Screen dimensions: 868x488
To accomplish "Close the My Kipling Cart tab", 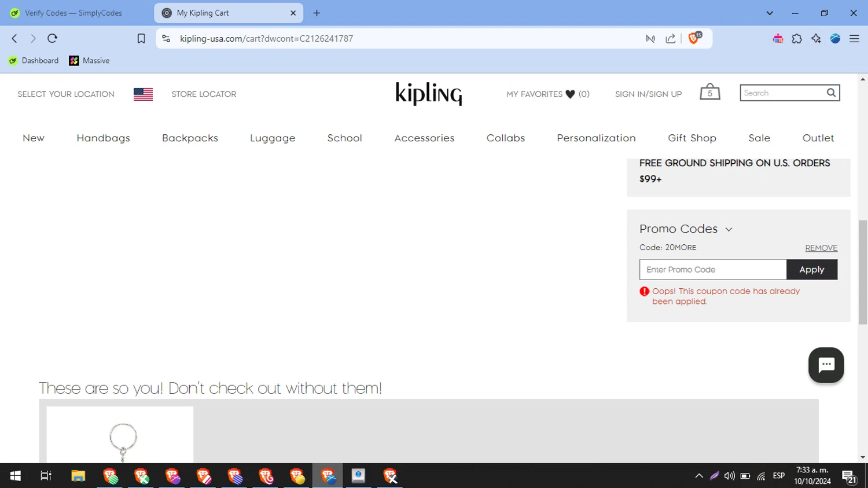I will pyautogui.click(x=293, y=13).
